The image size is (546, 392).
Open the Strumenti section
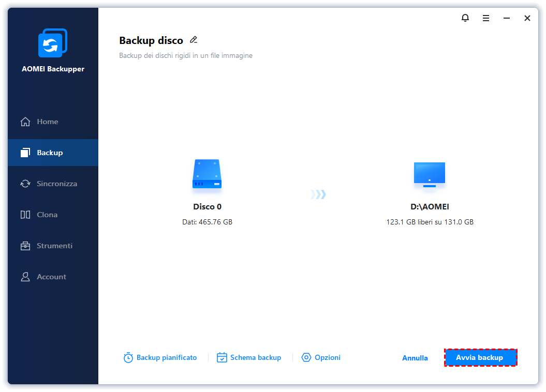[x=53, y=246]
